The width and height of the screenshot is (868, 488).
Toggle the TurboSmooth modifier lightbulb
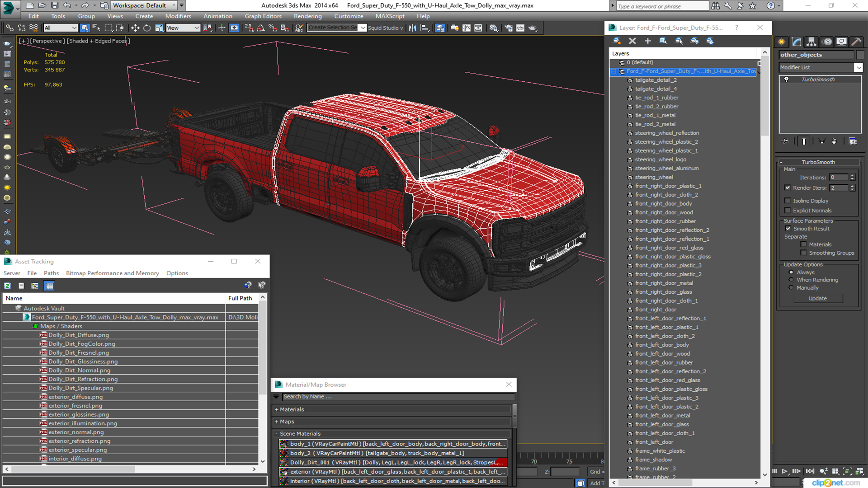pyautogui.click(x=786, y=80)
